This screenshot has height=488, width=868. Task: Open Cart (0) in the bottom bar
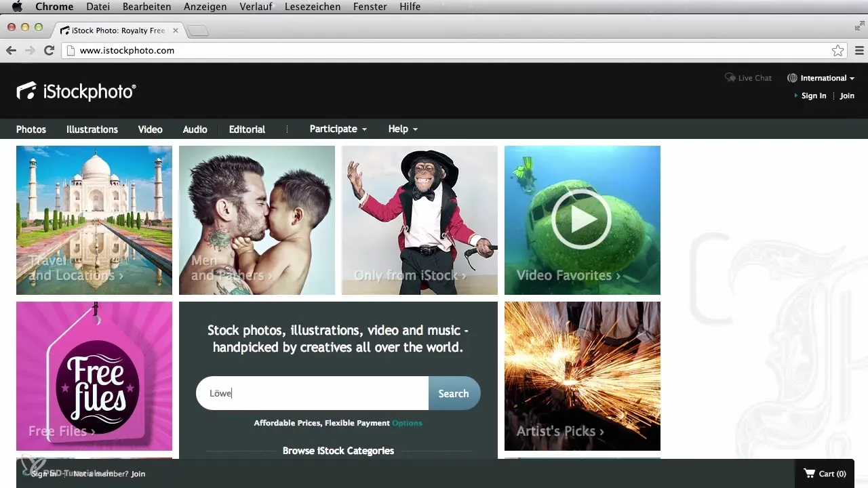(825, 474)
